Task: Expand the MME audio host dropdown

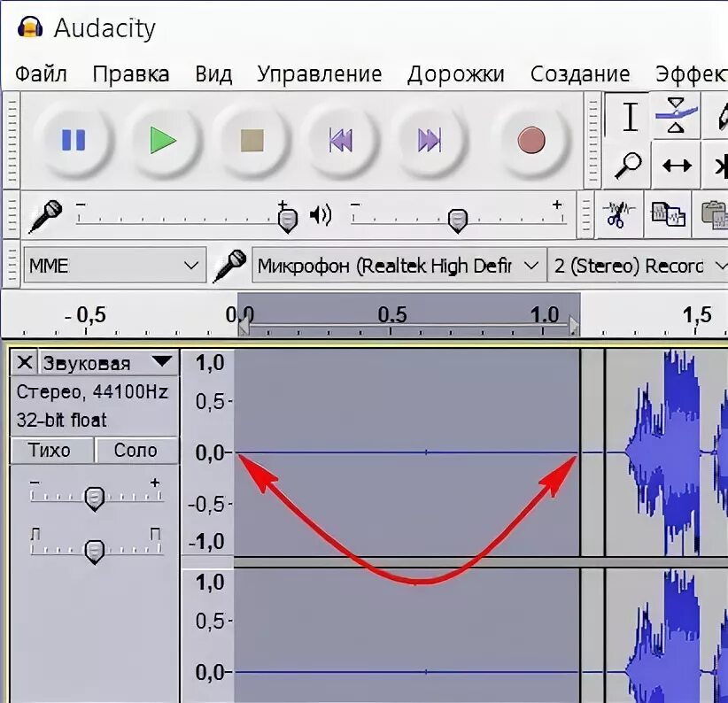Action: point(114,265)
